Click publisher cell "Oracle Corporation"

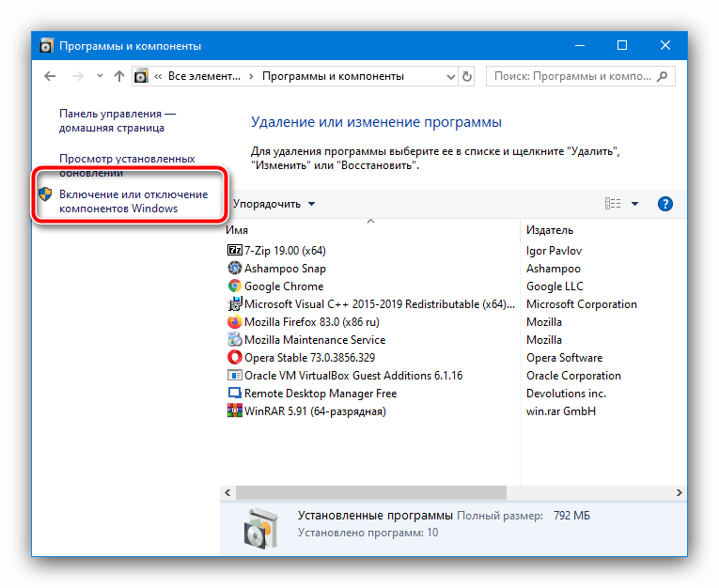tap(573, 376)
